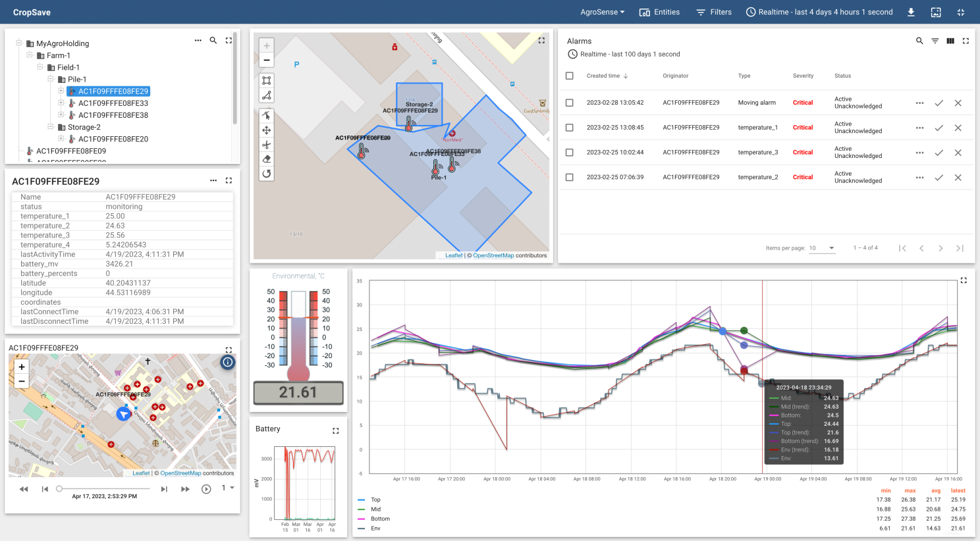
Task: Select the polyline draw tool on the map
Action: (x=266, y=95)
